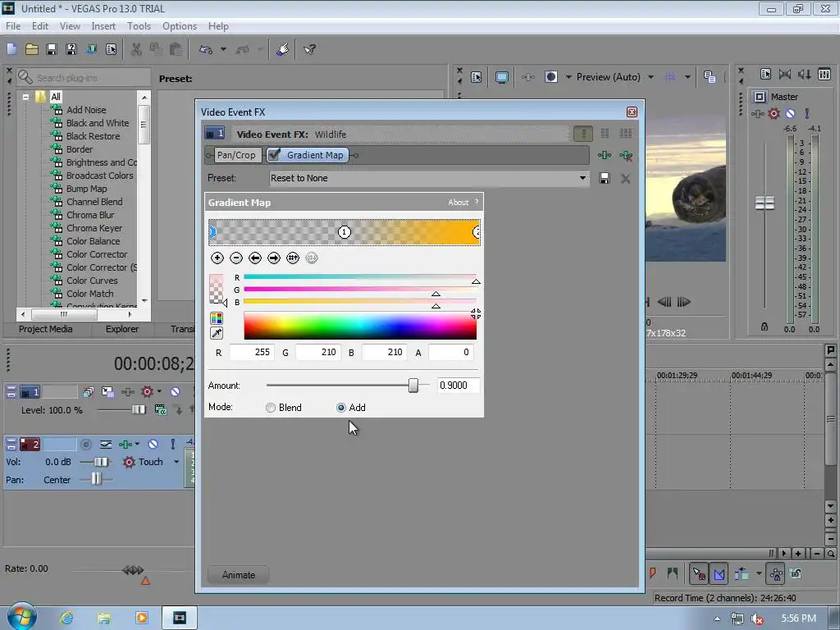Click the Animate button
The image size is (840, 630).
click(x=239, y=575)
